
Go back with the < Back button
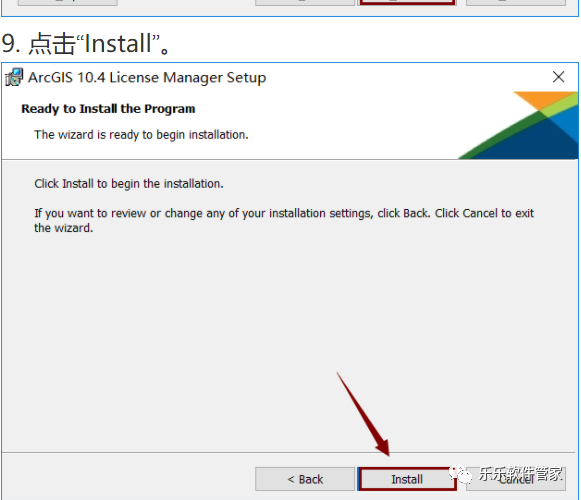pos(305,479)
